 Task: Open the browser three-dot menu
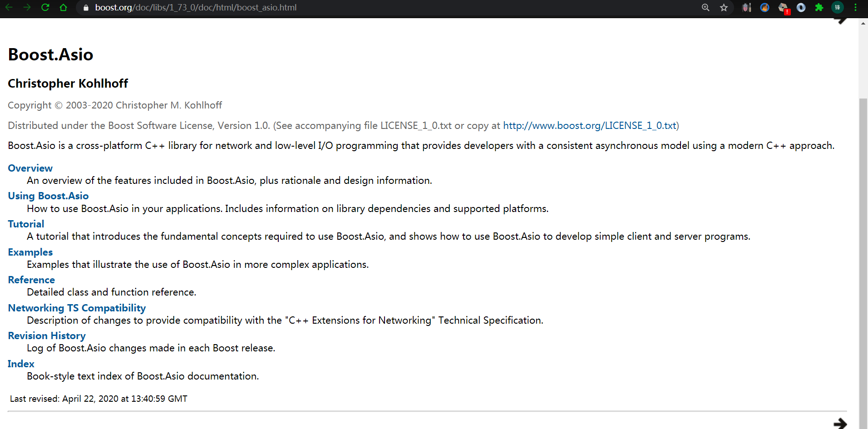(x=855, y=7)
